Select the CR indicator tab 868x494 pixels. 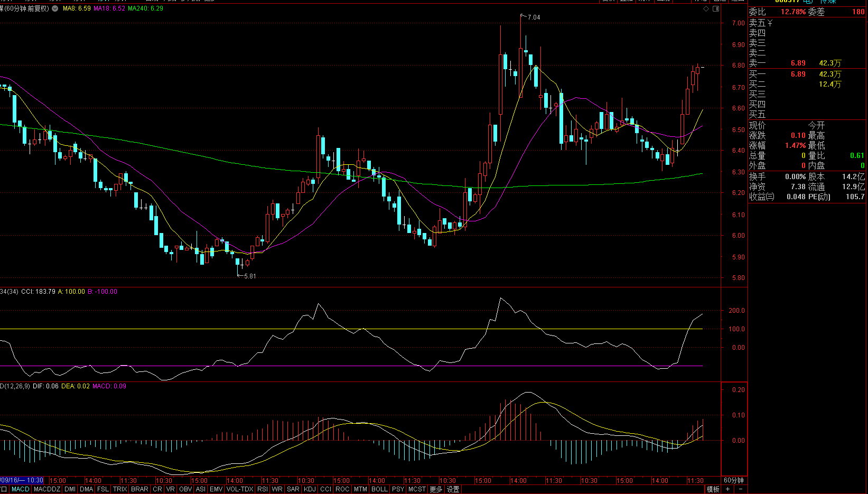click(157, 489)
